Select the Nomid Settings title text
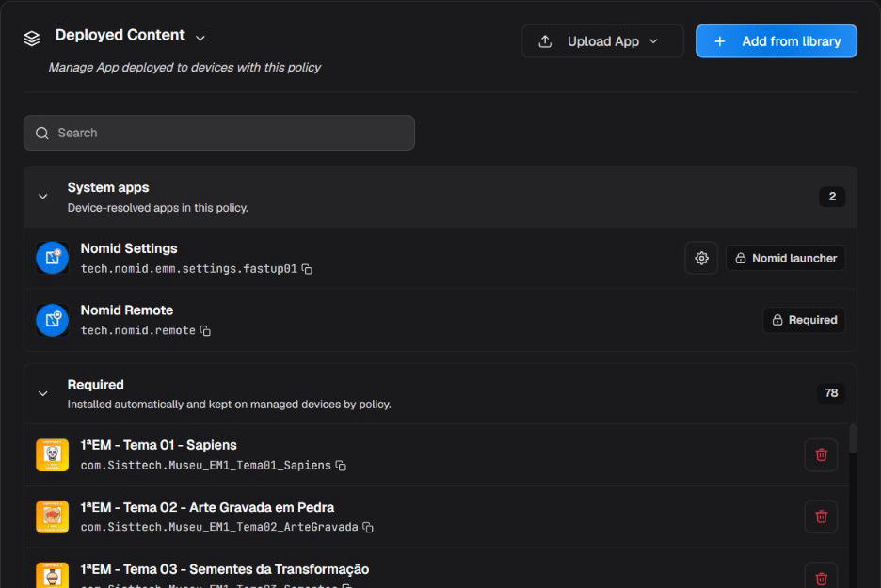881x588 pixels. (x=129, y=248)
